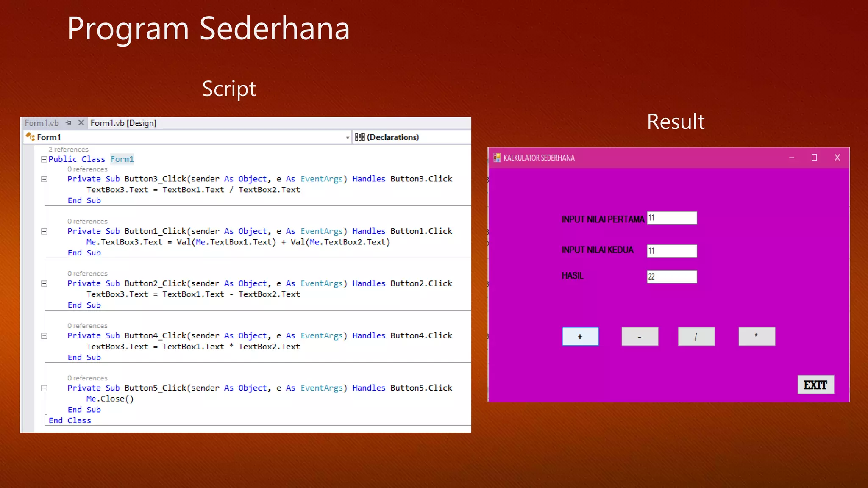Collapse the Button4_Click sub
Image resolution: width=868 pixels, height=488 pixels.
pyautogui.click(x=44, y=336)
